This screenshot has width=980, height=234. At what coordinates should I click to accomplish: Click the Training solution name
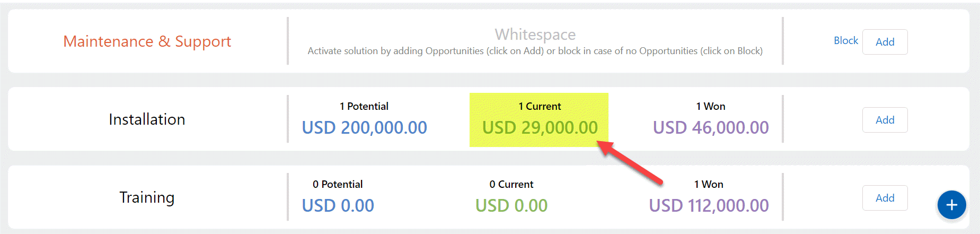tap(147, 197)
